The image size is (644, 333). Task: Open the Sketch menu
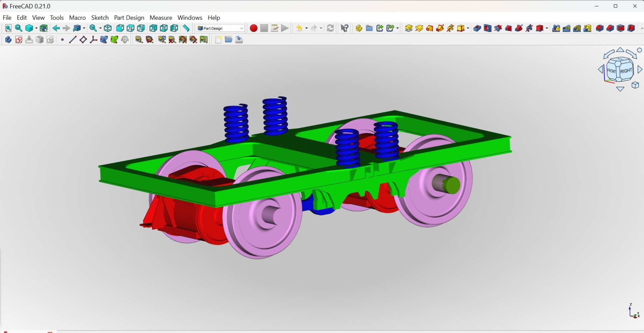pyautogui.click(x=100, y=18)
